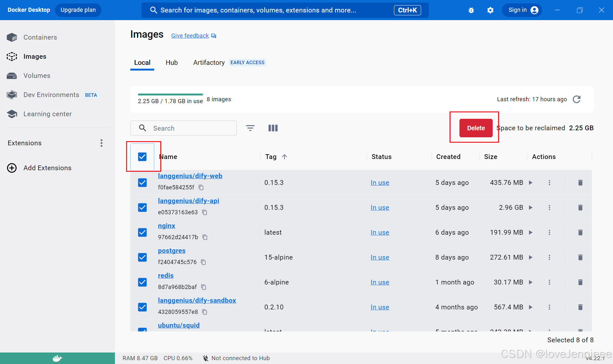Uncheck the select-all images checkbox
Viewport: 613px width, 364px height.
pyautogui.click(x=142, y=157)
